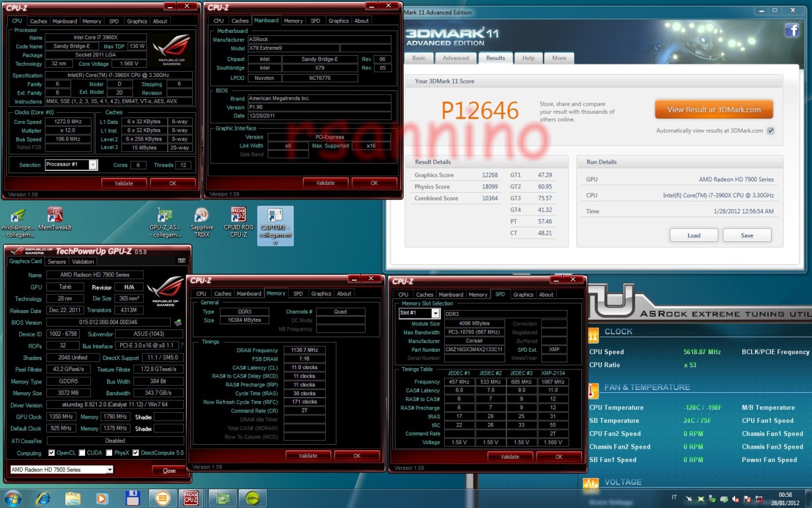Toggle the CUDA checkbox in GPU-Z
Image resolution: width=812 pixels, height=508 pixels.
pos(83,453)
